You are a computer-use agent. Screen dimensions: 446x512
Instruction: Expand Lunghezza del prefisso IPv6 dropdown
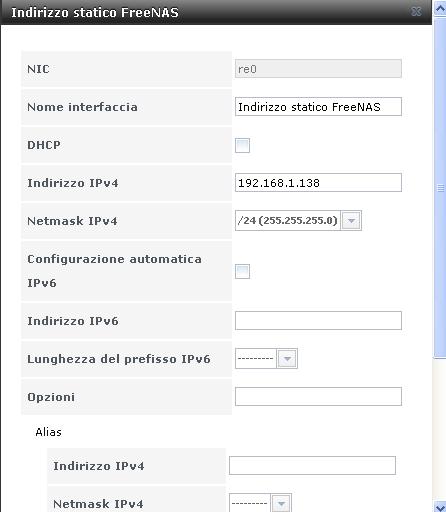coord(287,359)
